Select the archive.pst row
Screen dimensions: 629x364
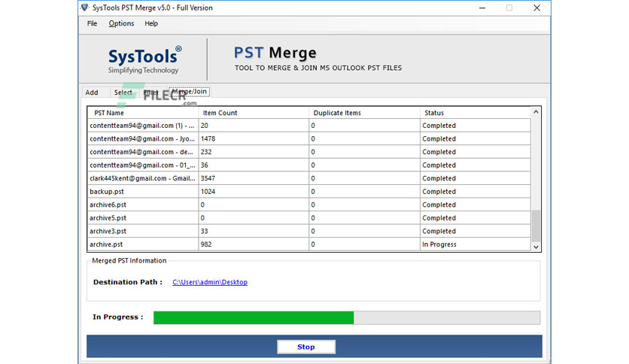pos(309,244)
